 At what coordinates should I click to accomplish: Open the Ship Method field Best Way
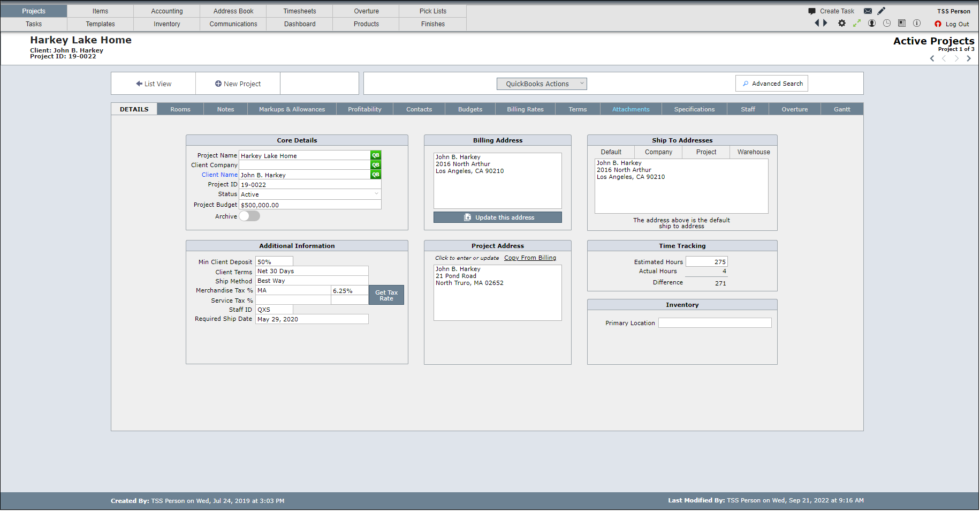312,281
